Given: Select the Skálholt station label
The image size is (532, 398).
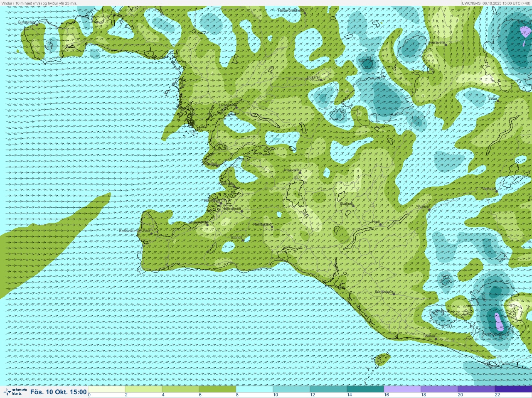Looking at the screenshot, I should pos(346,204).
